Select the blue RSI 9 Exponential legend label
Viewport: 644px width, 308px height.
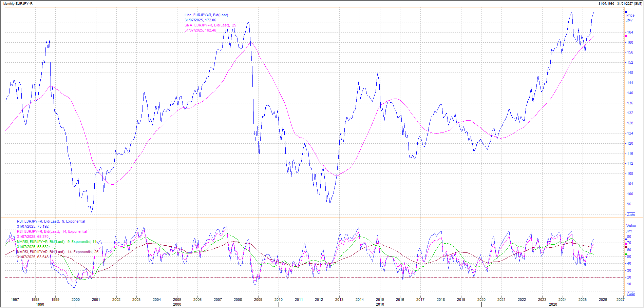point(51,221)
